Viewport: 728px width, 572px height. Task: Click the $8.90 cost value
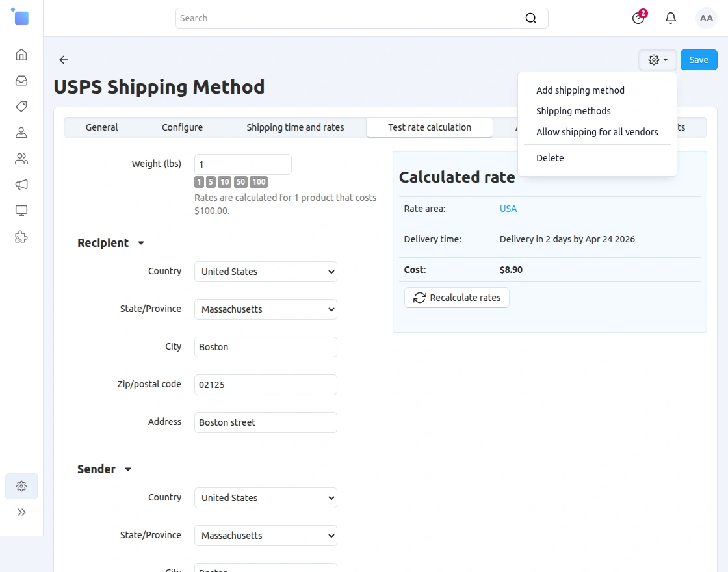coord(511,270)
